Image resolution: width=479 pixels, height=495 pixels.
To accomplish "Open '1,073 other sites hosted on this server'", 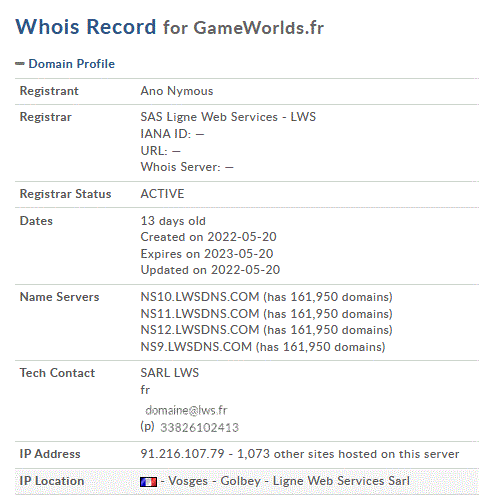I will click(x=348, y=454).
